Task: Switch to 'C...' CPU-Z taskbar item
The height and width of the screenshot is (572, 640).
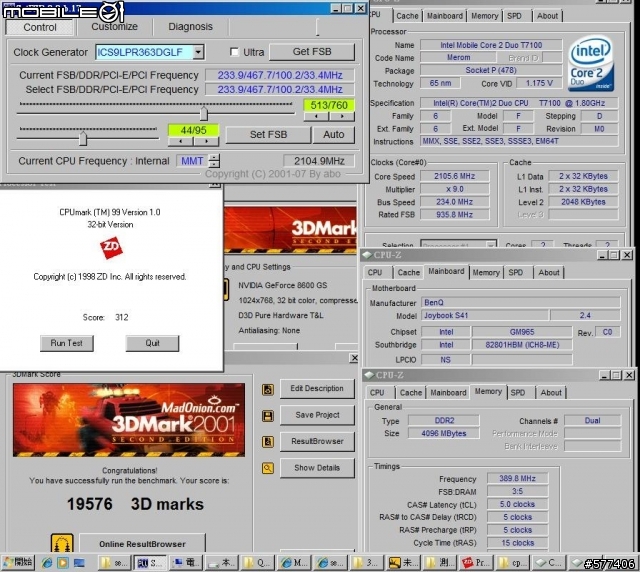Action: tap(550, 563)
